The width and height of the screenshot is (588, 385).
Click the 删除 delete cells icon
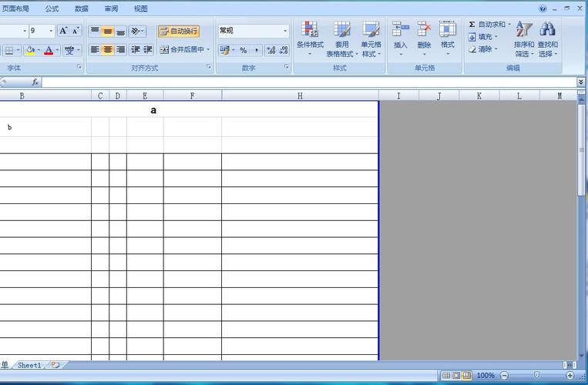click(x=424, y=29)
